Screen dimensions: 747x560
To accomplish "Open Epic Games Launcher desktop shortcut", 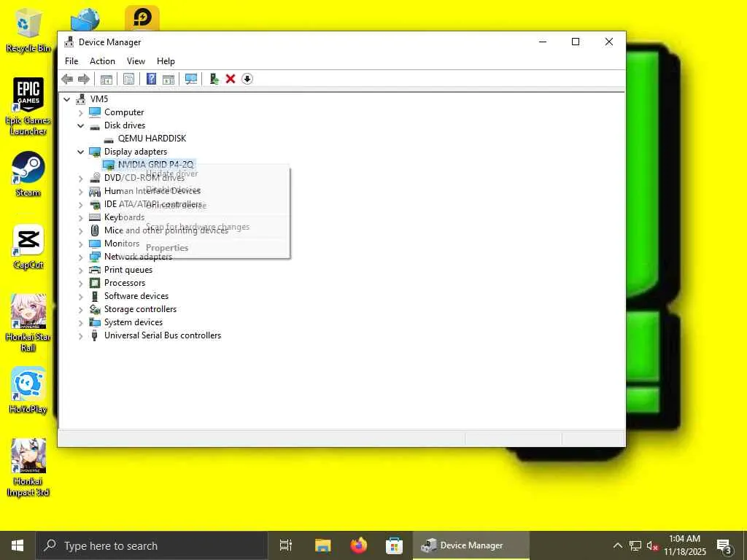I will 28,106.
